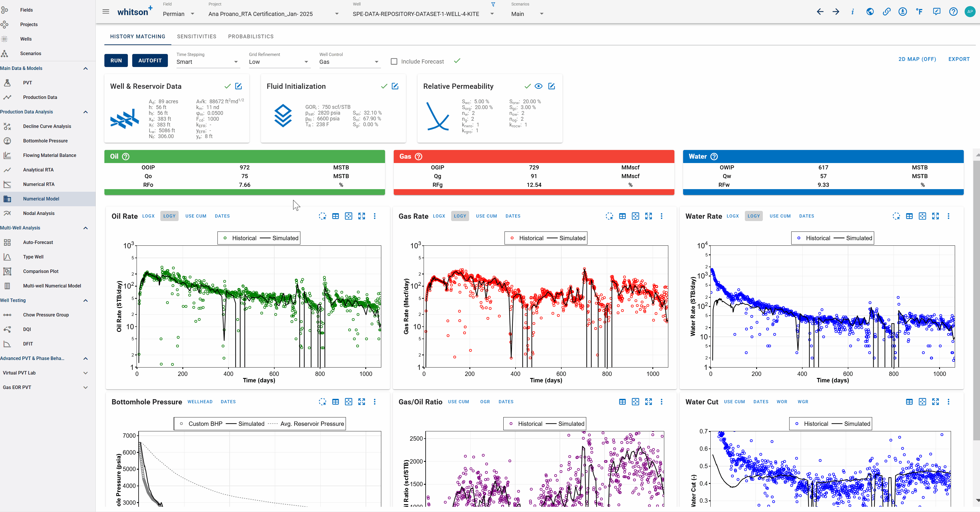The width and height of the screenshot is (980, 512).
Task: Open Oil Rate lasso select icon
Action: [x=323, y=216]
